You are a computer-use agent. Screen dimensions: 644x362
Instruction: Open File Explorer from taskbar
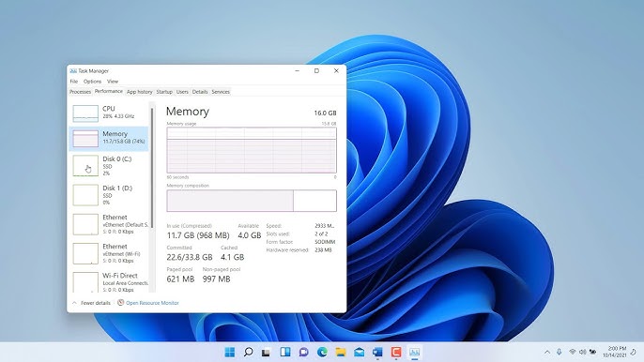pos(341,352)
